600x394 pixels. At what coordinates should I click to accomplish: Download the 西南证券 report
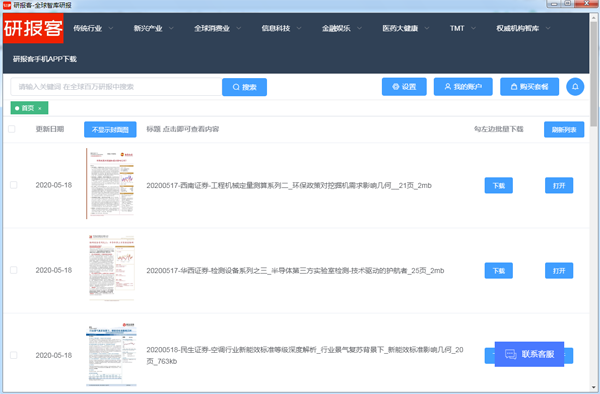[499, 186]
